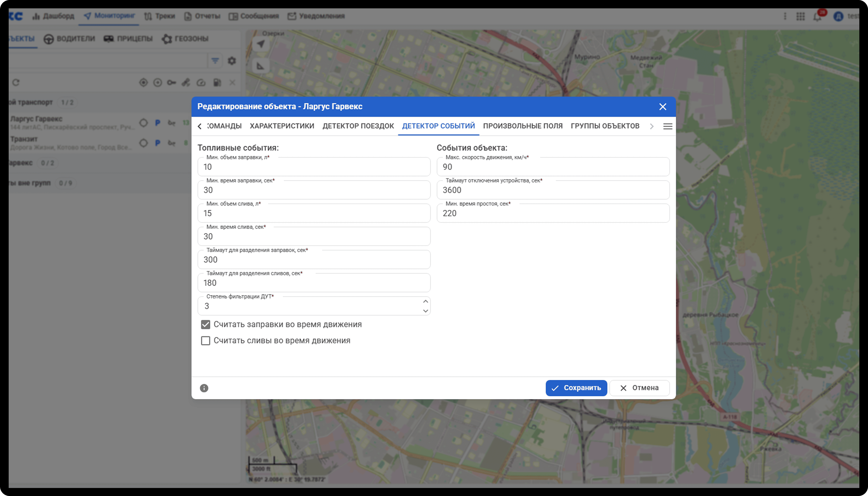
Task: Click key icon in Ларгус Гарвекс row
Action: click(x=171, y=123)
